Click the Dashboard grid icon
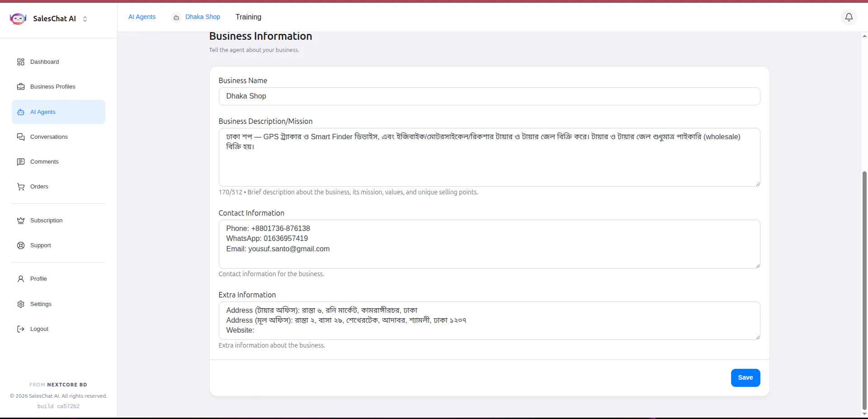The image size is (868, 419). tap(21, 62)
